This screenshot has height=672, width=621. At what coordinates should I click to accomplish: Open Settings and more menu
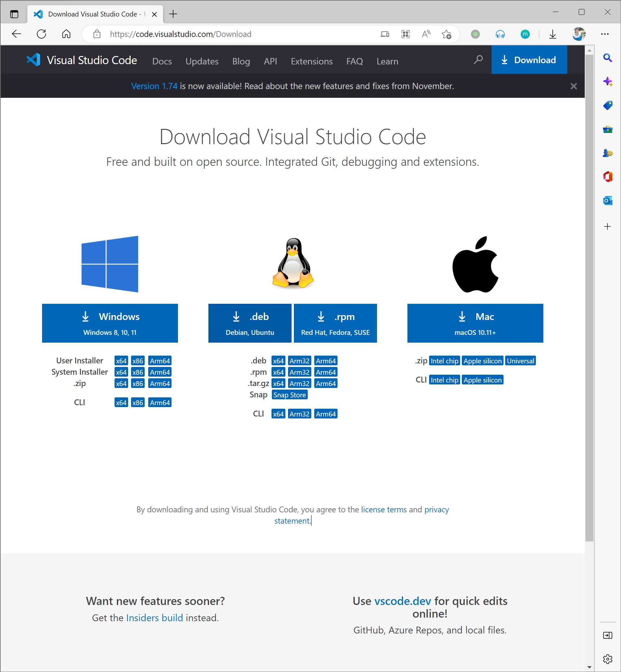point(605,34)
